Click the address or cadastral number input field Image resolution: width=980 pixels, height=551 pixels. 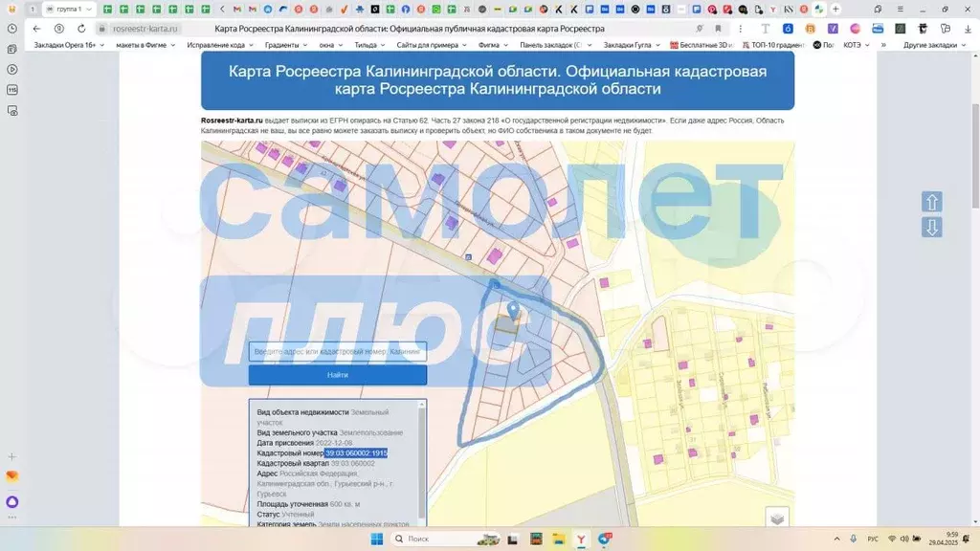click(x=338, y=351)
